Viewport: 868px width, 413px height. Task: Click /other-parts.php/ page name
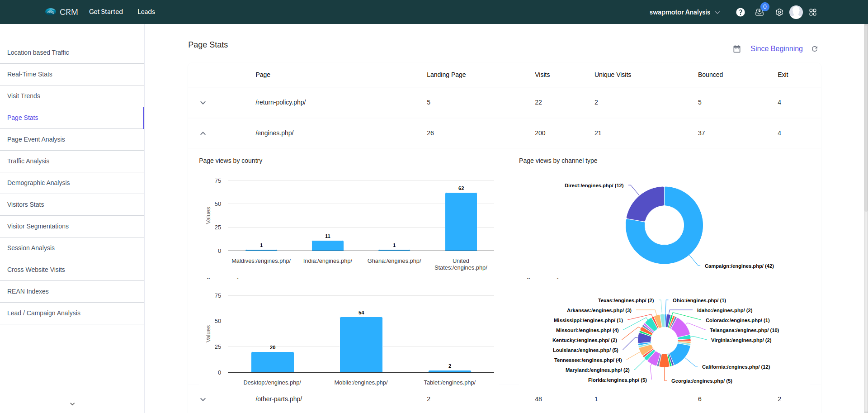[x=278, y=399]
